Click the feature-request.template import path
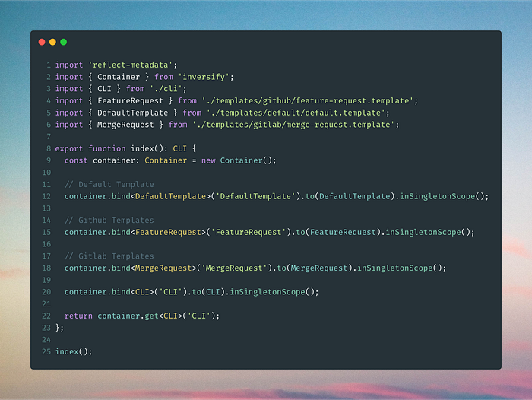The height and width of the screenshot is (400, 532). click(308, 101)
